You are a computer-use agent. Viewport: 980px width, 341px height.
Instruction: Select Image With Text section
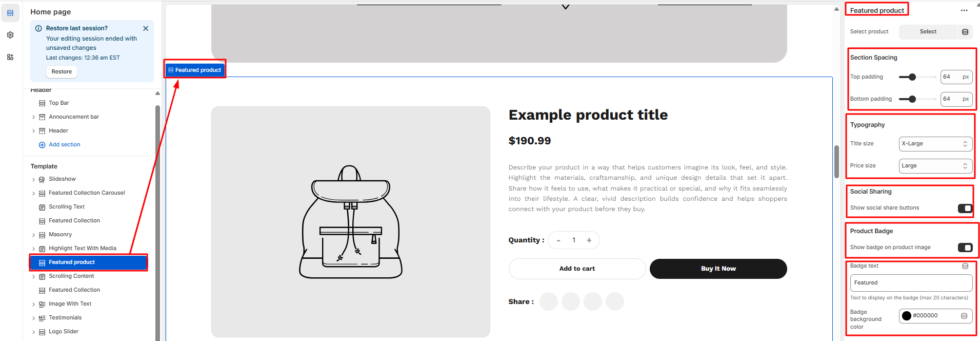point(70,304)
